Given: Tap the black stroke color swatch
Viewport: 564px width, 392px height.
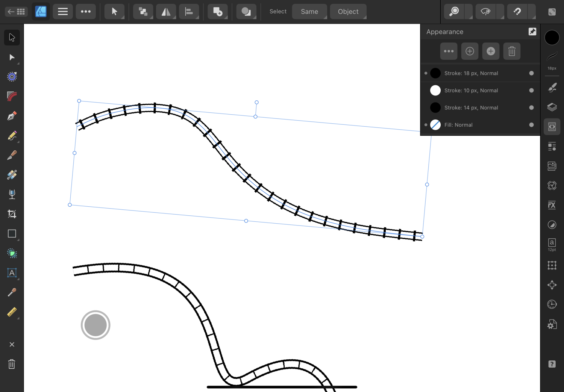Looking at the screenshot, I should (552, 38).
